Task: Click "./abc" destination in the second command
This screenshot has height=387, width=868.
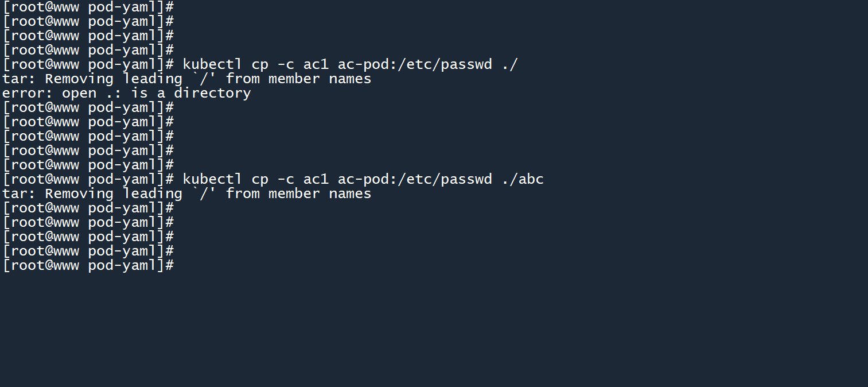Action: coord(522,179)
